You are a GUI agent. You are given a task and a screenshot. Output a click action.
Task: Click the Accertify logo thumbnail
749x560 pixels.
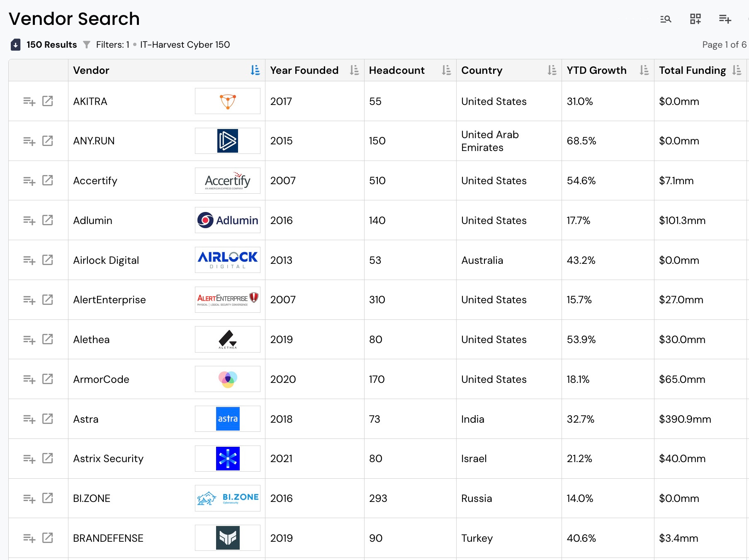(228, 180)
